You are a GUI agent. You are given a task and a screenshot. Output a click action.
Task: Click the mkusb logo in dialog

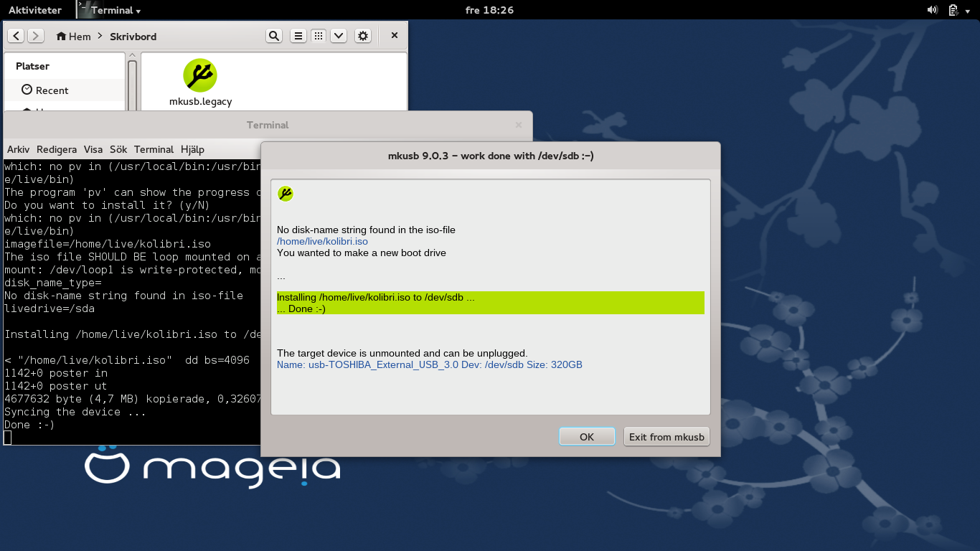pyautogui.click(x=286, y=194)
